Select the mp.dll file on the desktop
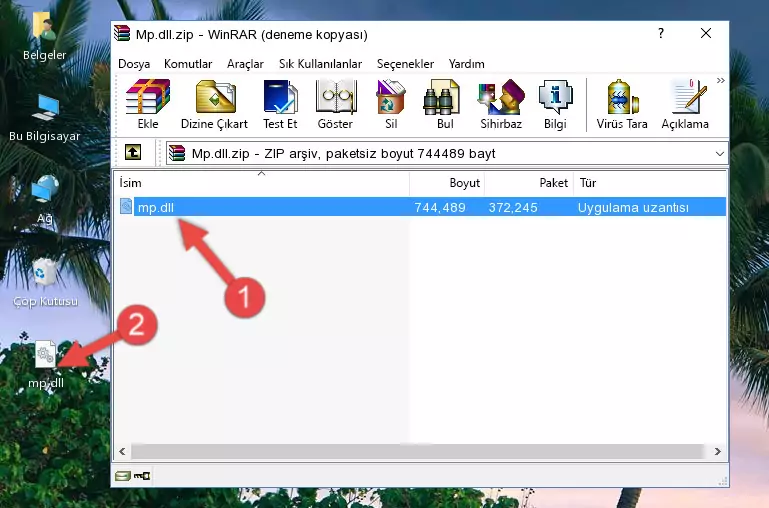Viewport: 769px width, 508px height. point(46,364)
